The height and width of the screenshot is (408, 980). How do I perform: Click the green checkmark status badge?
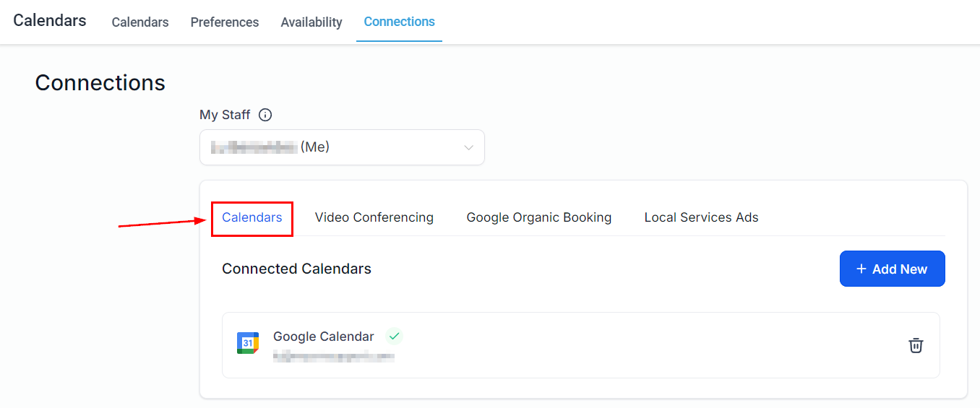click(394, 337)
